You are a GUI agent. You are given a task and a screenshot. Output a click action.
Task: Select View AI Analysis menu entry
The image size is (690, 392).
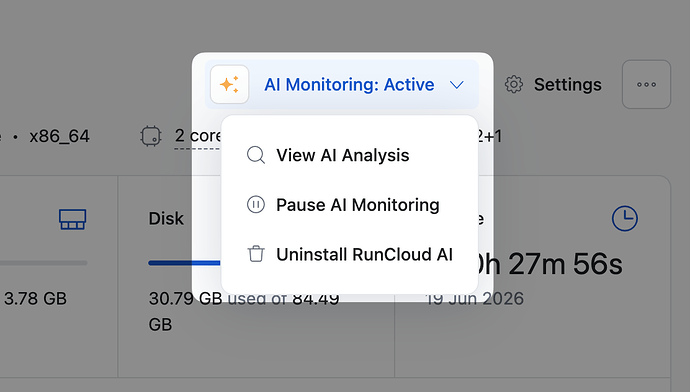point(349,155)
